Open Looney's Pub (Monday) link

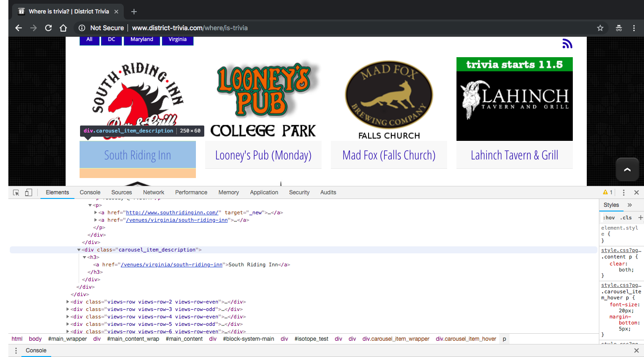tap(263, 155)
